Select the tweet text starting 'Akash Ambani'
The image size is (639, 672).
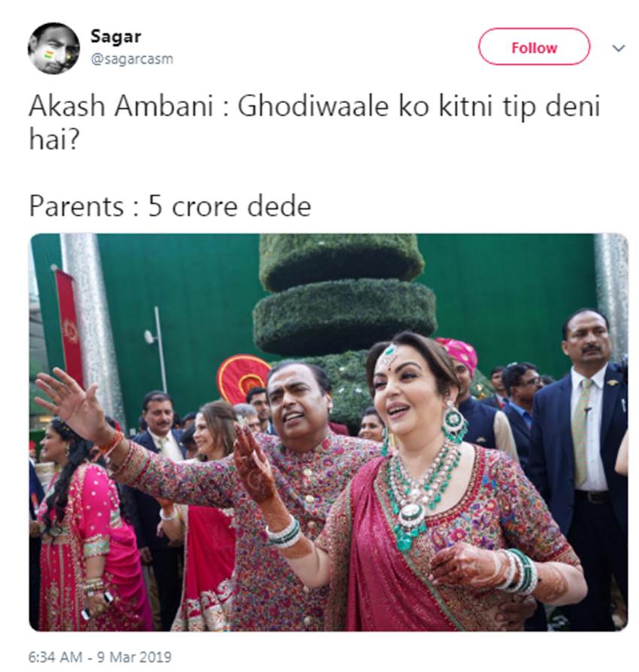coord(314,123)
